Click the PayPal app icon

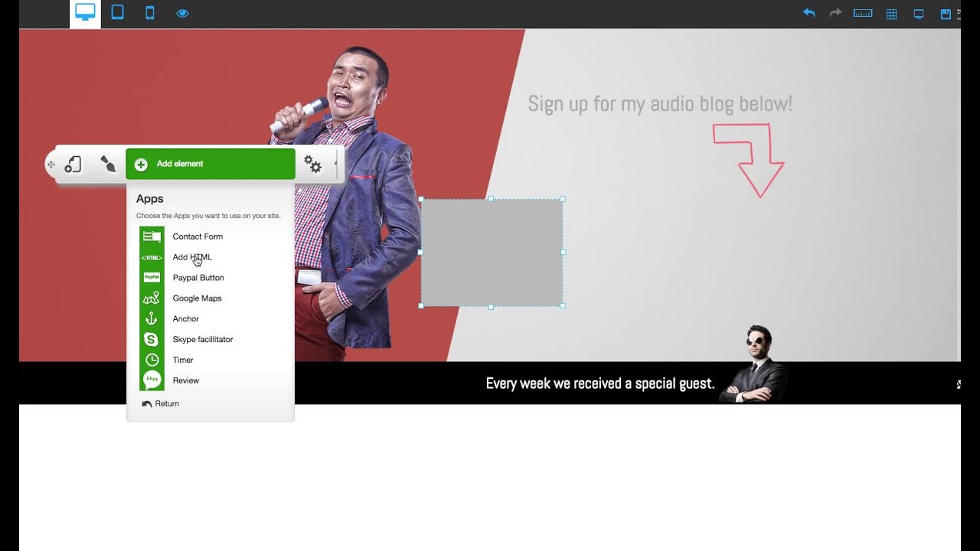(152, 278)
